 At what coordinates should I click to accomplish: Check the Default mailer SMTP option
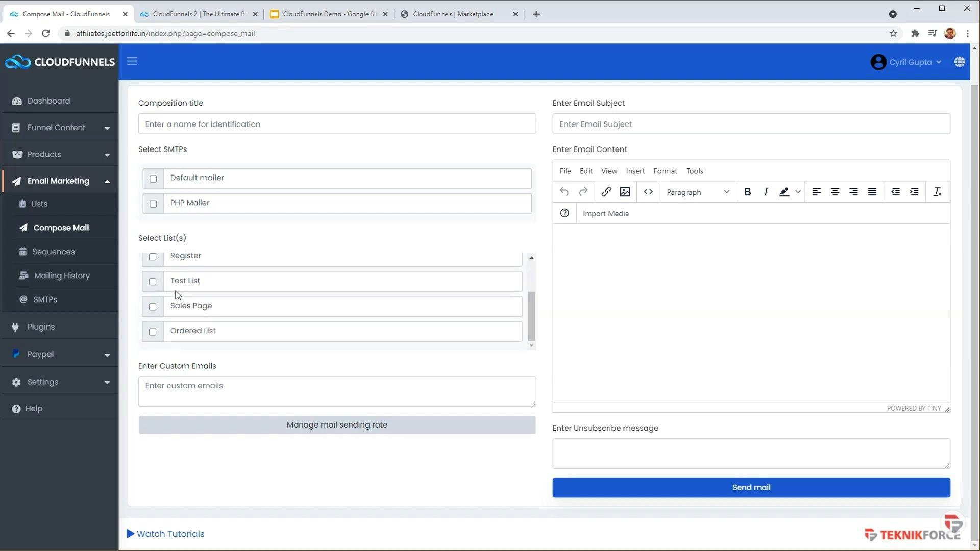(x=153, y=179)
